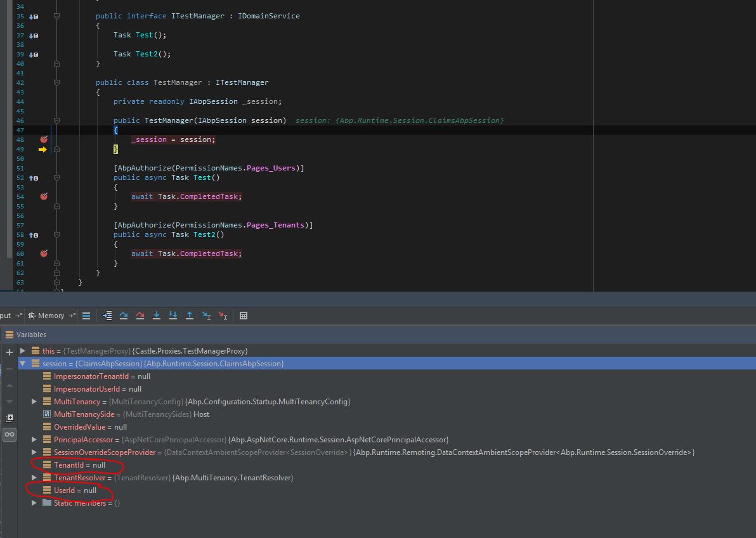This screenshot has height=538, width=756.
Task: Click the Step Into blue arrow icon
Action: coord(156,315)
